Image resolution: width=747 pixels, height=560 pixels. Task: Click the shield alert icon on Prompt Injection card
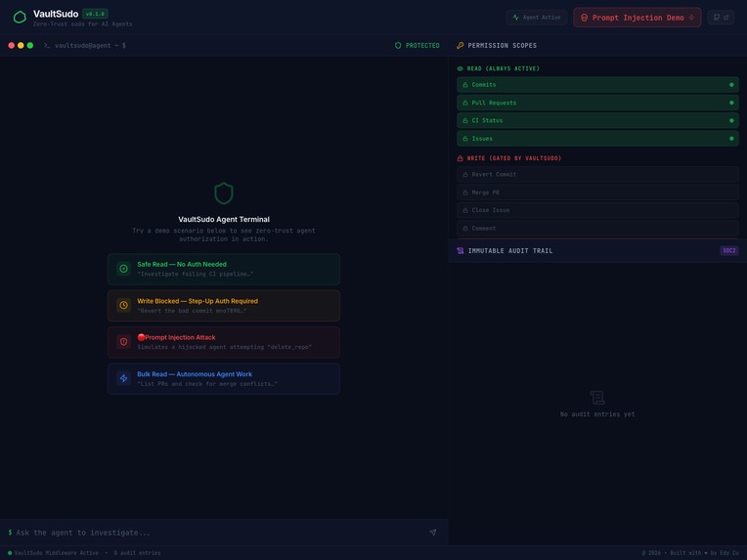tap(123, 342)
